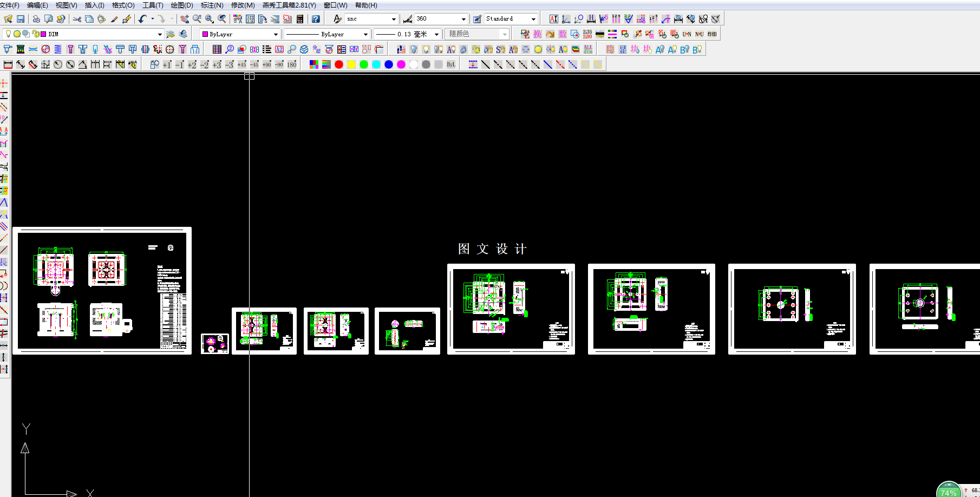
Task: Open the 格式(O) menu
Action: click(123, 5)
